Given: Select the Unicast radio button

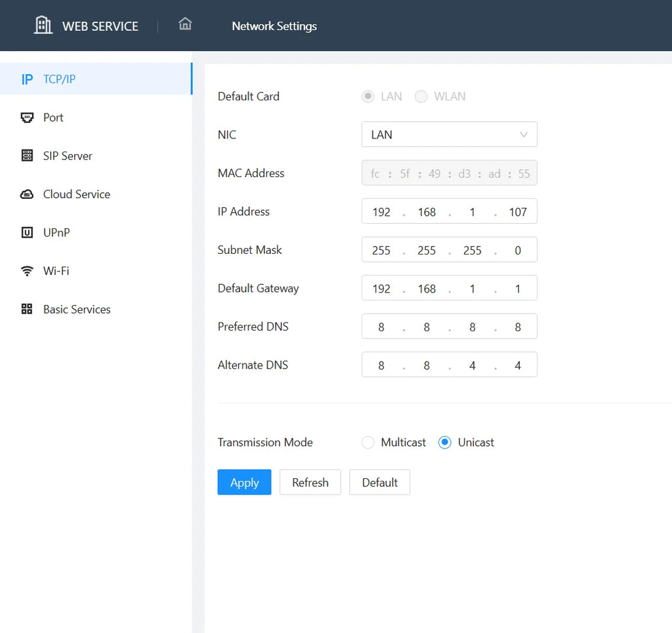Looking at the screenshot, I should pos(445,442).
